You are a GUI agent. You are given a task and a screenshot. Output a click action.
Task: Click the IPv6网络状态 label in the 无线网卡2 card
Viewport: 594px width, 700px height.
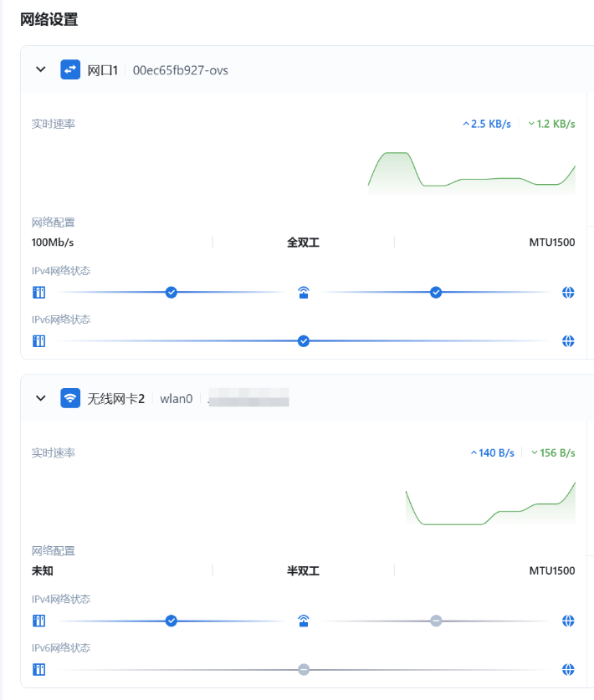click(61, 647)
